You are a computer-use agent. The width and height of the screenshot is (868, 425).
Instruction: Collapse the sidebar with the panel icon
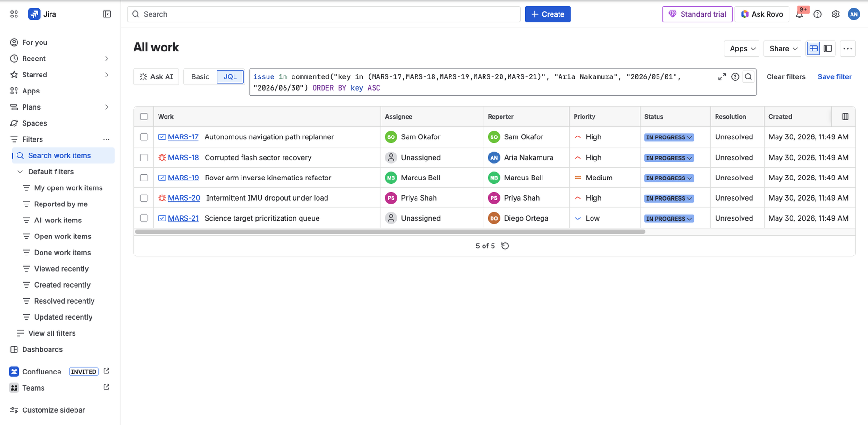click(x=107, y=14)
